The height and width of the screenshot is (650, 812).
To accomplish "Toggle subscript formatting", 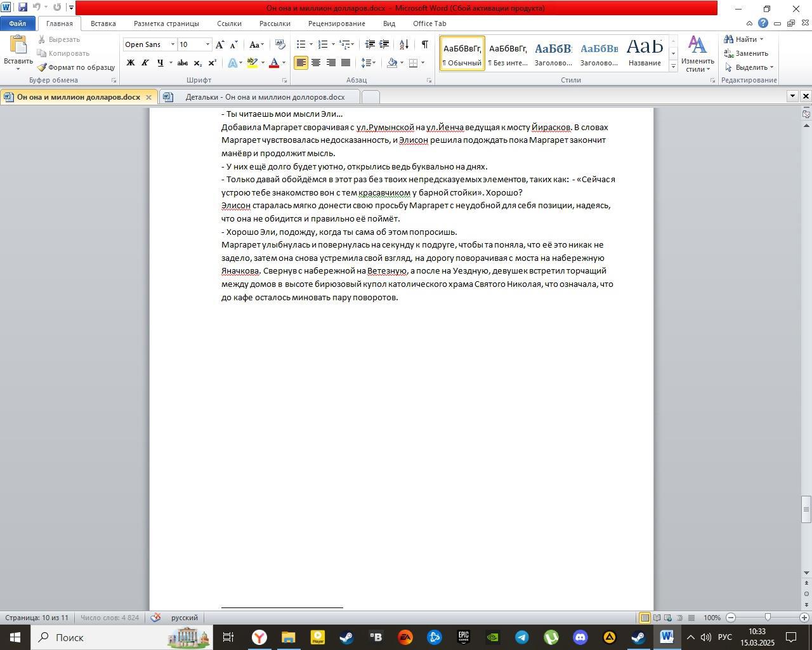I will pos(198,63).
